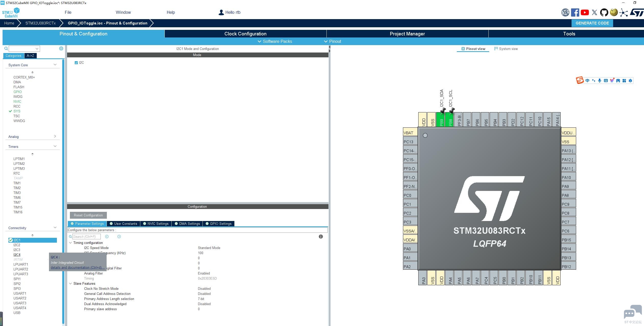
Task: Collapse Slave Features section
Action: click(x=70, y=283)
